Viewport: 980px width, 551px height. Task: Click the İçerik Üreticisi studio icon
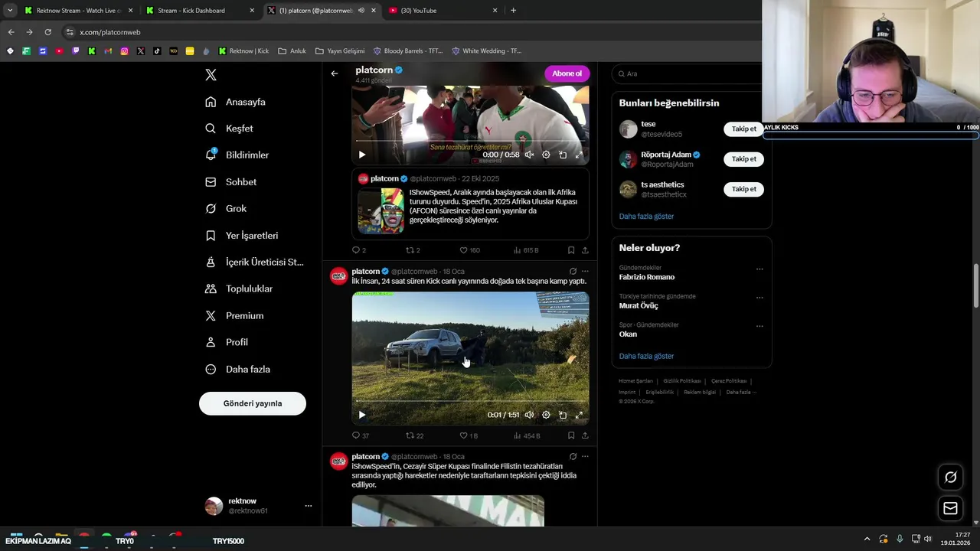[211, 262]
